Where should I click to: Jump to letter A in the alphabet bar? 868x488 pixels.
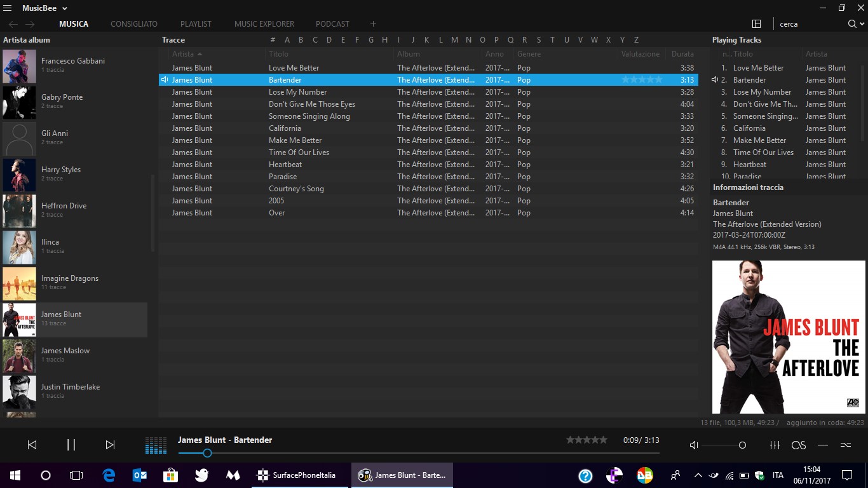(x=287, y=40)
